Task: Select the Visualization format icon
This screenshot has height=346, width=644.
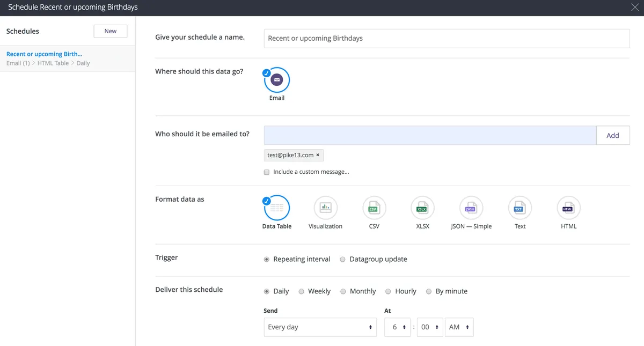Action: click(325, 208)
